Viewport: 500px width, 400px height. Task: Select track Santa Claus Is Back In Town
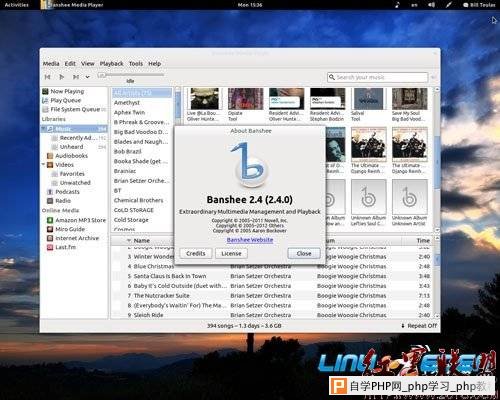click(x=170, y=276)
